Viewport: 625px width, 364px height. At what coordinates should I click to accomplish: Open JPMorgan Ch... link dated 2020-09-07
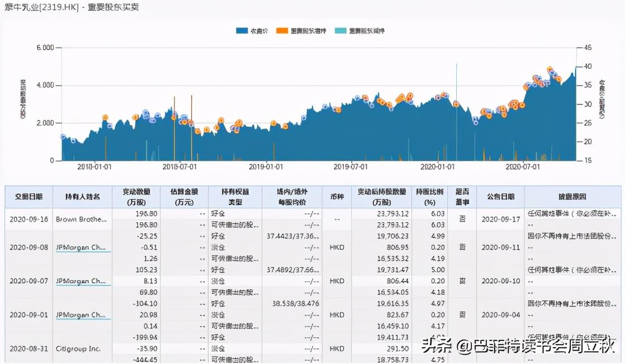click(81, 281)
